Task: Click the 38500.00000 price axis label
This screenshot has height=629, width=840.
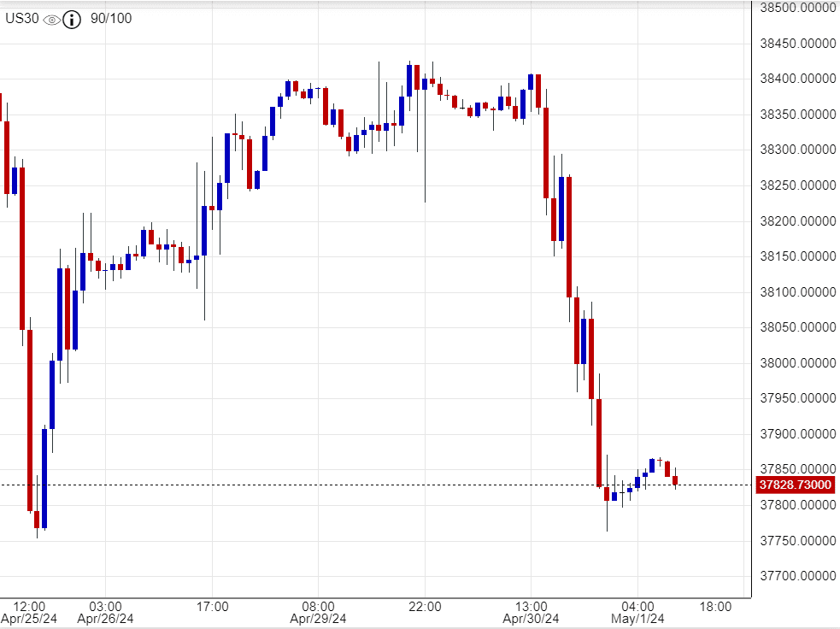Action: tap(796, 8)
